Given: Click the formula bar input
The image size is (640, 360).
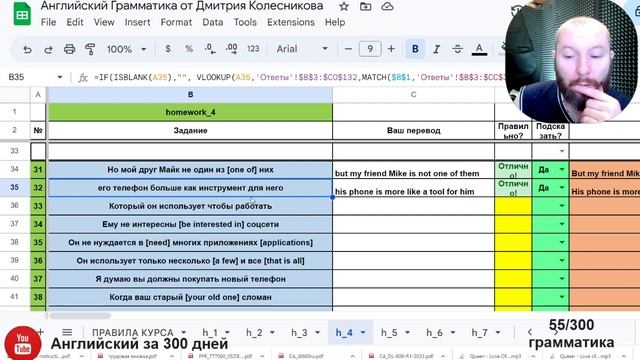Looking at the screenshot, I should coord(300,77).
